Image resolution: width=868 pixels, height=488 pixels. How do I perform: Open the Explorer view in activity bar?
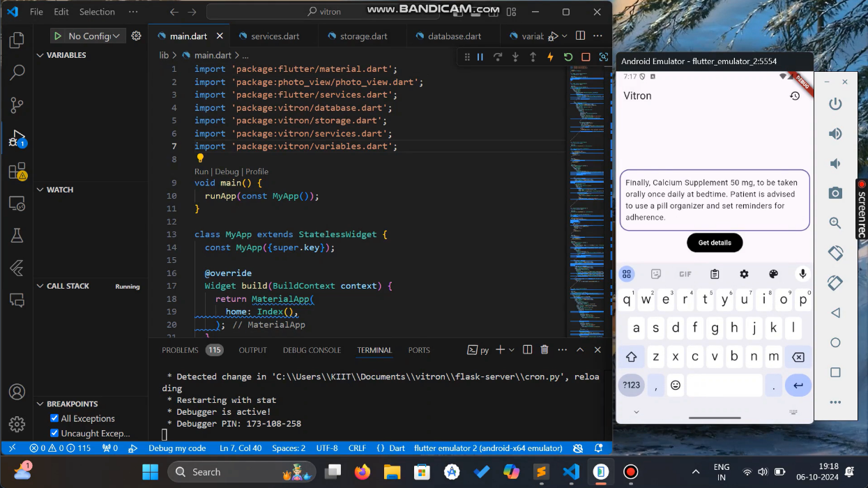(17, 40)
